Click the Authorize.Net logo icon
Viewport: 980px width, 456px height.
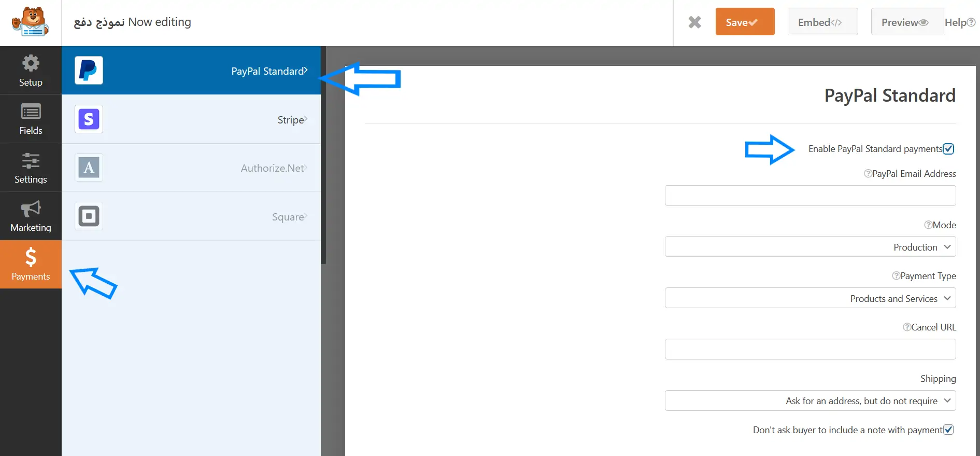89,168
